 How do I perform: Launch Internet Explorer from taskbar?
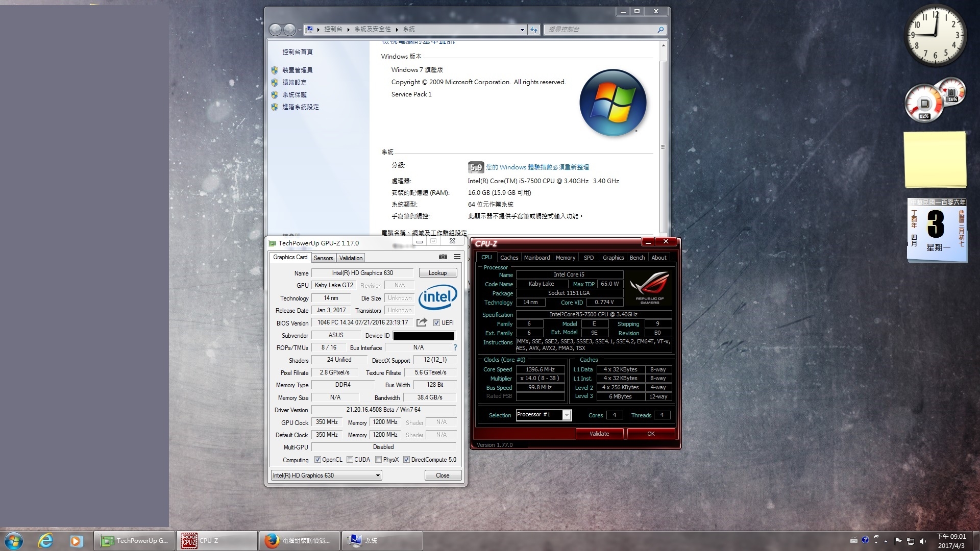(x=45, y=541)
